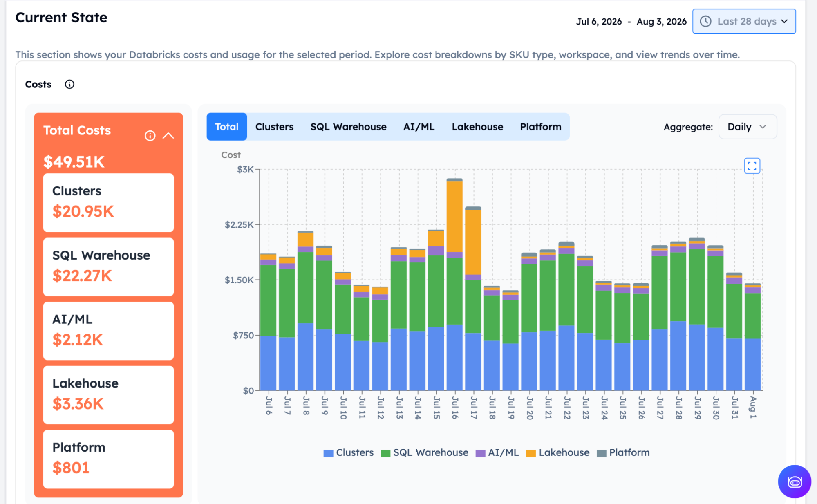Switch to the AI/ML tab
Viewport: 817px width, 504px height.
(419, 127)
